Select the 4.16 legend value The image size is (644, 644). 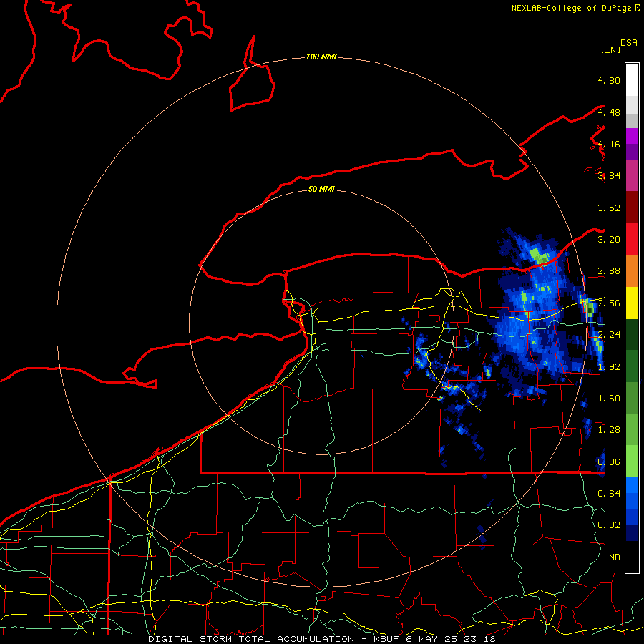(609, 144)
